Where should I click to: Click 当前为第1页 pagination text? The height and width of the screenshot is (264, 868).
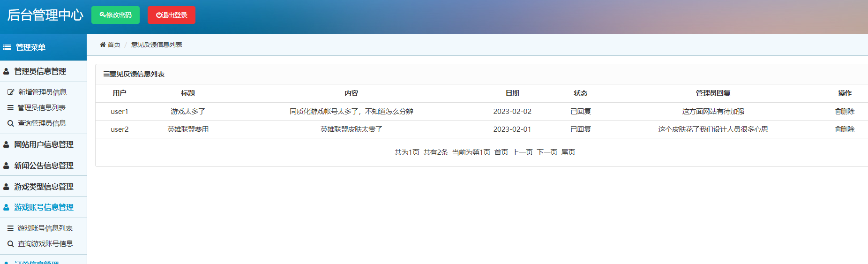(471, 152)
